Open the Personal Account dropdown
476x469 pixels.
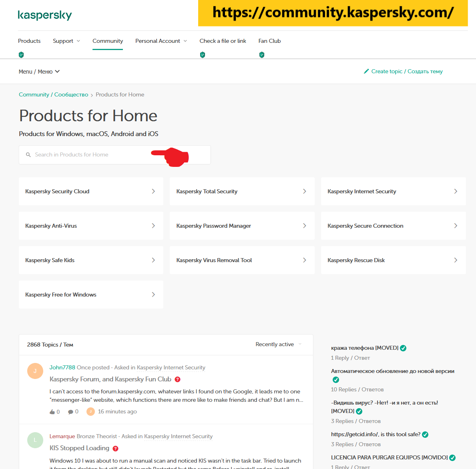click(x=161, y=41)
